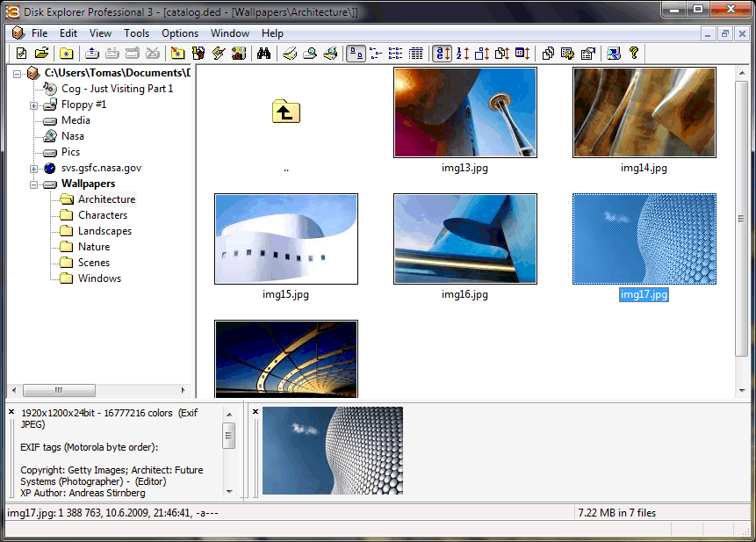
Task: Click the add disk toolbar icon
Action: coord(92,54)
